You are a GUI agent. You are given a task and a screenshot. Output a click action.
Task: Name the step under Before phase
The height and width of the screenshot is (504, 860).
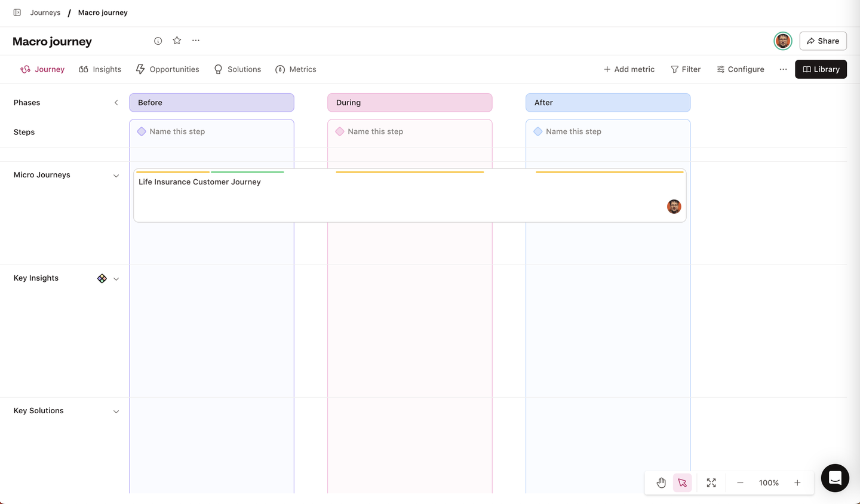point(177,131)
